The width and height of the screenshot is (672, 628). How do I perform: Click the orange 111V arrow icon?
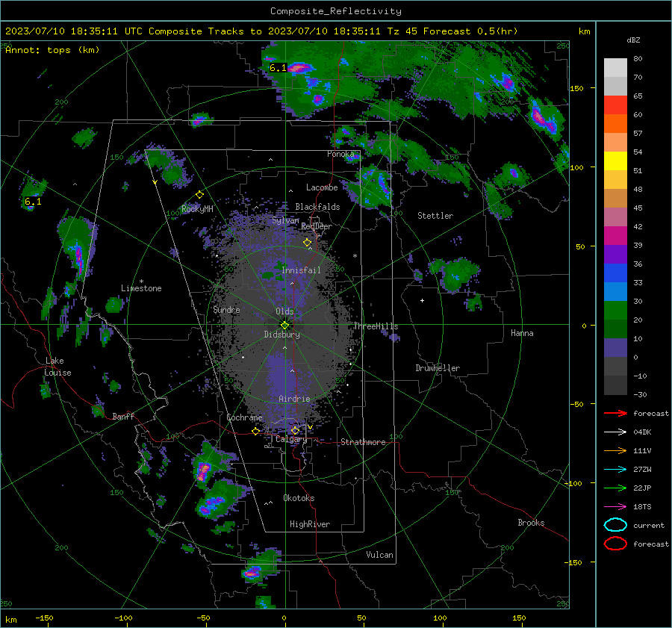[x=615, y=450]
